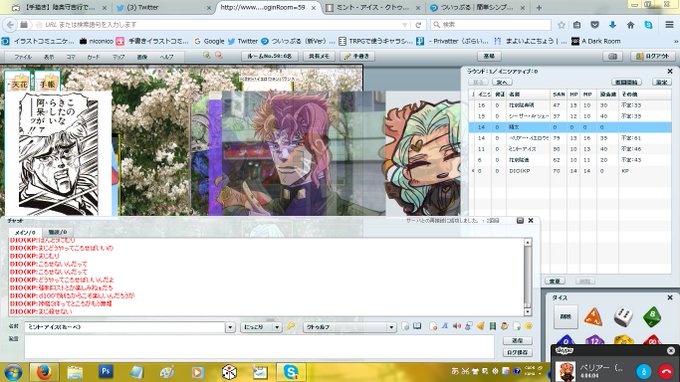680x382 pixels.
Task: Open a new browser tab with plus button
Action: (x=539, y=7)
